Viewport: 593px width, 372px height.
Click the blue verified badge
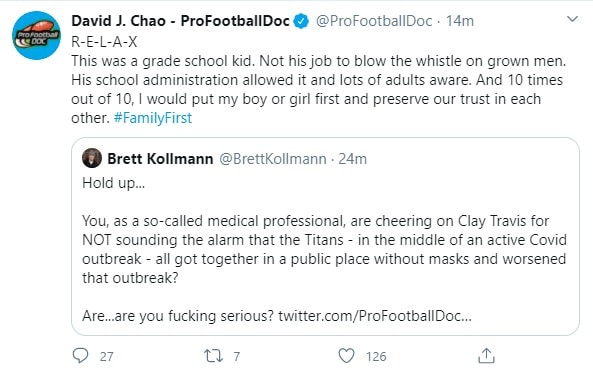[x=301, y=21]
